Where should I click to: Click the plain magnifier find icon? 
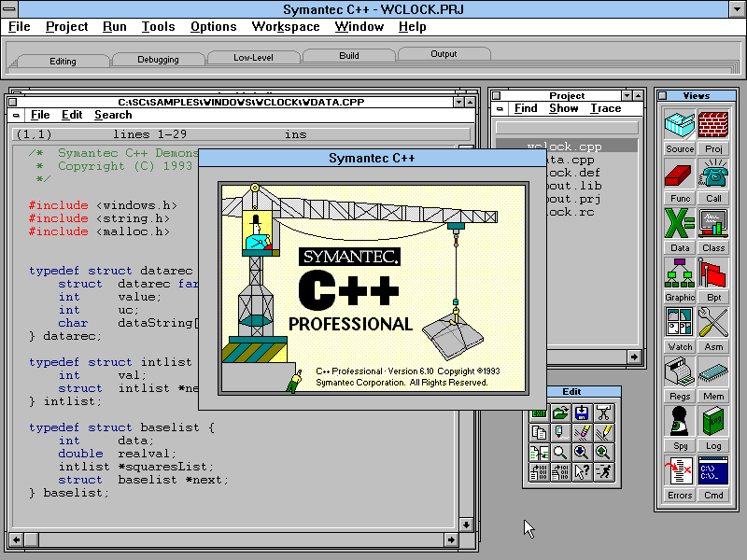(560, 453)
